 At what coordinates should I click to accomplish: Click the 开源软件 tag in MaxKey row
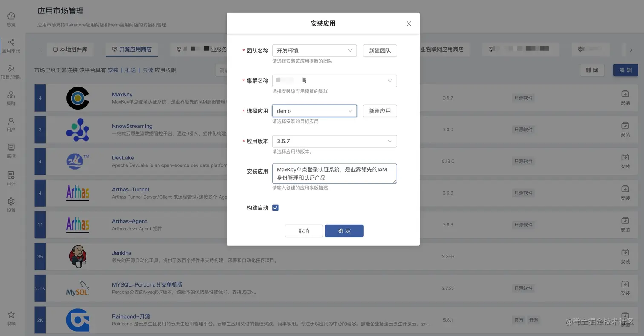(x=523, y=98)
